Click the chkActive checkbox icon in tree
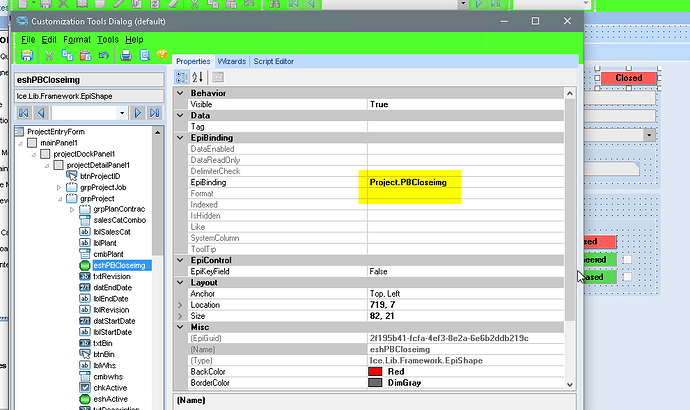Screen dimensions: 690x410 coord(84,388)
